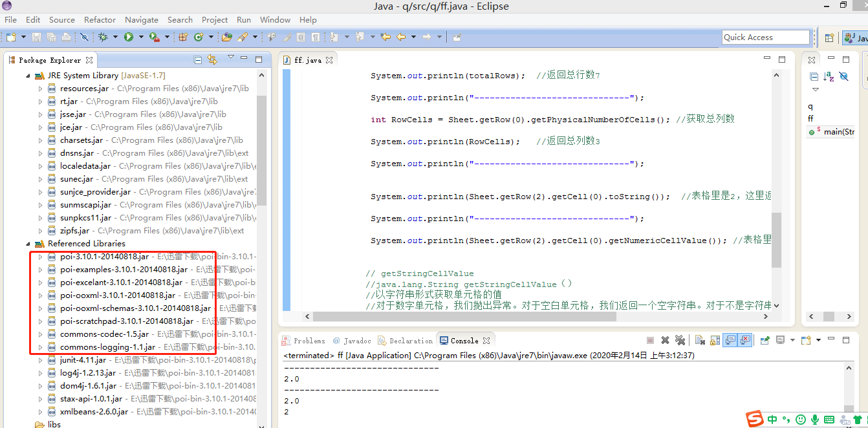Switch to the Declaration tab
The height and width of the screenshot is (428, 868).
click(405, 341)
